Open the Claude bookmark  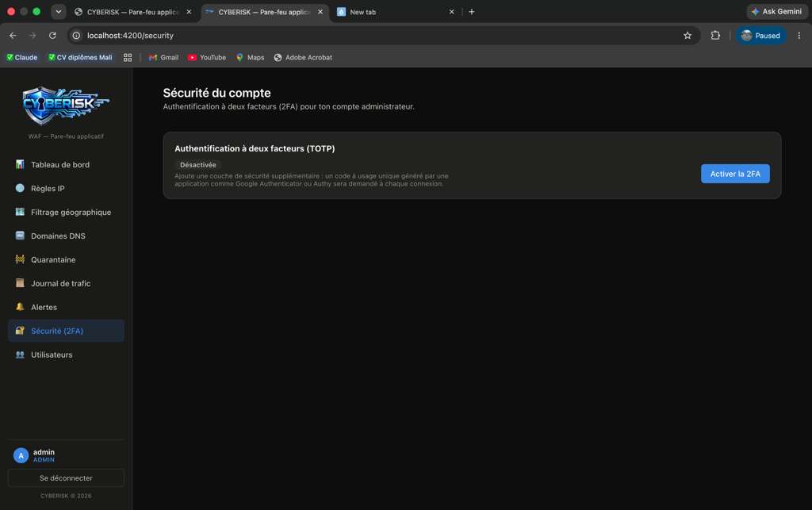pyautogui.click(x=21, y=57)
